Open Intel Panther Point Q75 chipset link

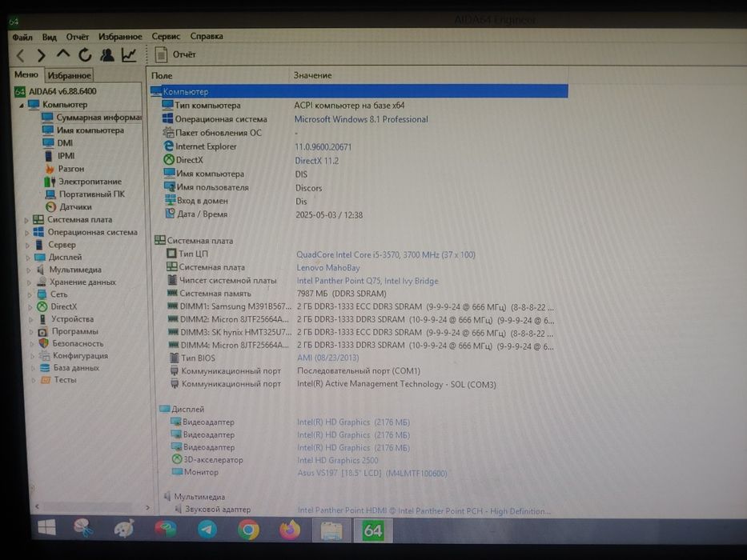point(367,281)
